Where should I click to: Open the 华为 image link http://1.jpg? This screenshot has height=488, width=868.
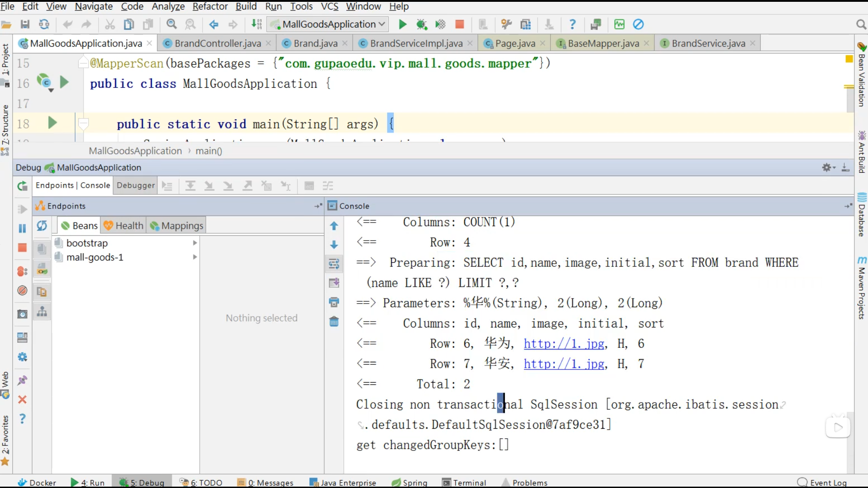click(564, 344)
